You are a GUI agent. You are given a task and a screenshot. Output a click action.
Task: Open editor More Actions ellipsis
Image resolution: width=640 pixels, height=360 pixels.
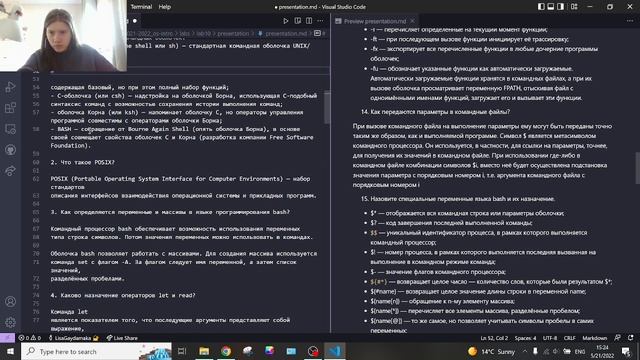(x=320, y=21)
